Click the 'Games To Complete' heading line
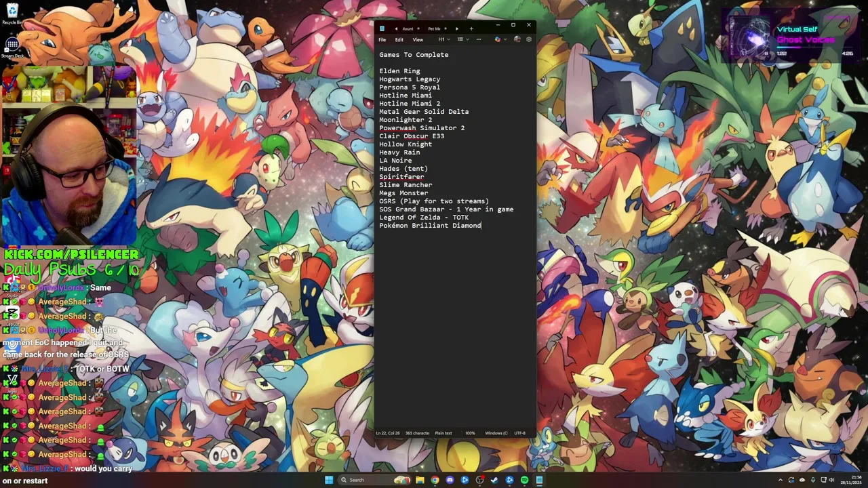 point(414,55)
